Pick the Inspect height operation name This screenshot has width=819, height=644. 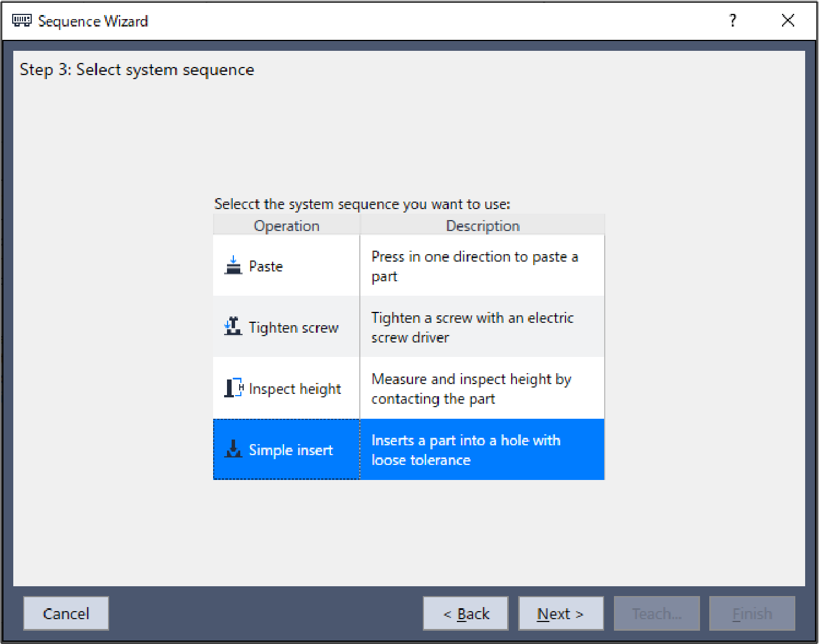coord(295,389)
